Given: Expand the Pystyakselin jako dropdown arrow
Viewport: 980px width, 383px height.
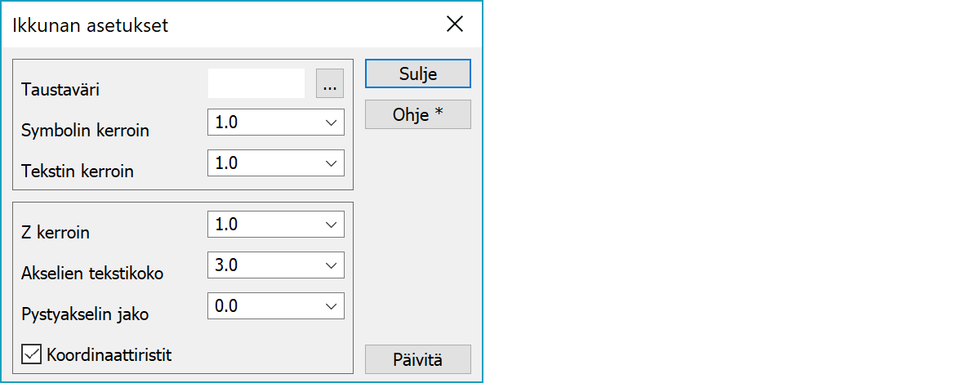Looking at the screenshot, I should pos(331,305).
